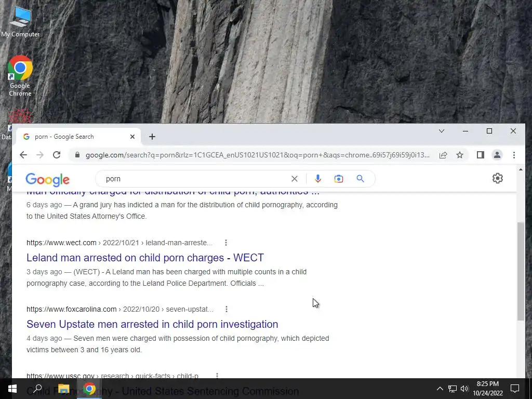Viewport: 532px width, 399px height.
Task: Open network status in the tray
Action: tap(453, 389)
